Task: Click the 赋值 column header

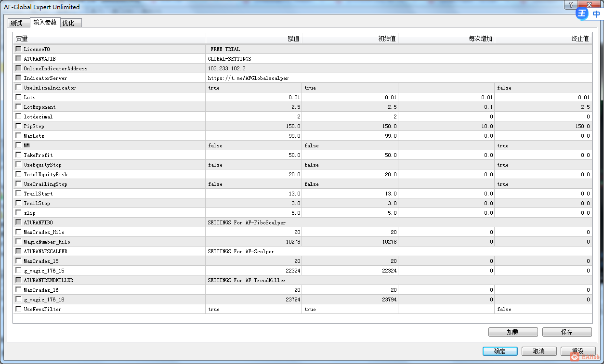Action: 254,39
